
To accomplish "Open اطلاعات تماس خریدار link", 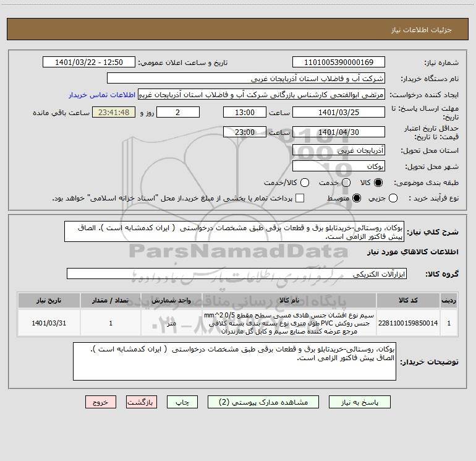I will point(102,95).
